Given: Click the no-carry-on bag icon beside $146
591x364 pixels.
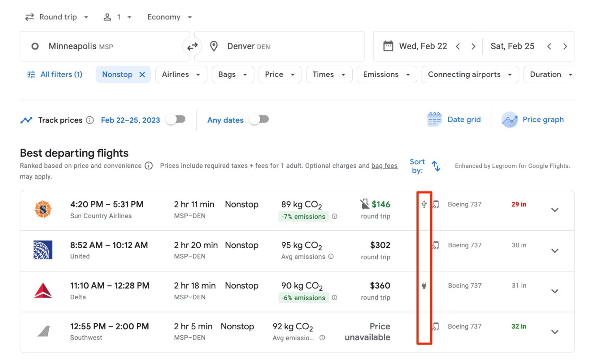Looking at the screenshot, I should tap(364, 204).
